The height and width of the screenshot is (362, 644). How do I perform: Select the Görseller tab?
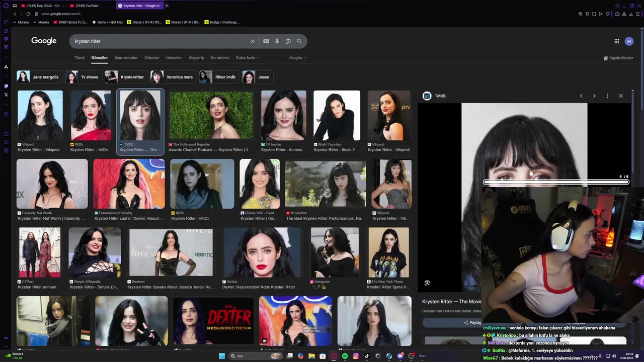[100, 58]
